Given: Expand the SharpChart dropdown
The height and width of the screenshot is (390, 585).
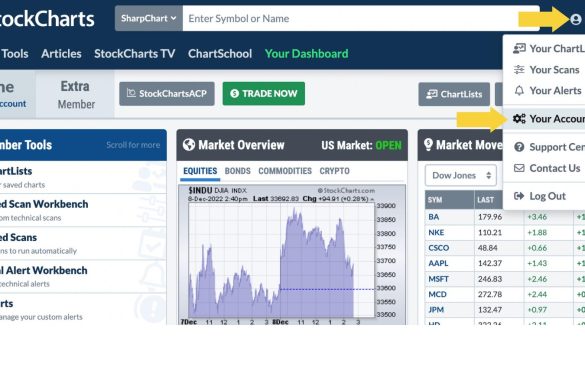Looking at the screenshot, I should (x=148, y=18).
